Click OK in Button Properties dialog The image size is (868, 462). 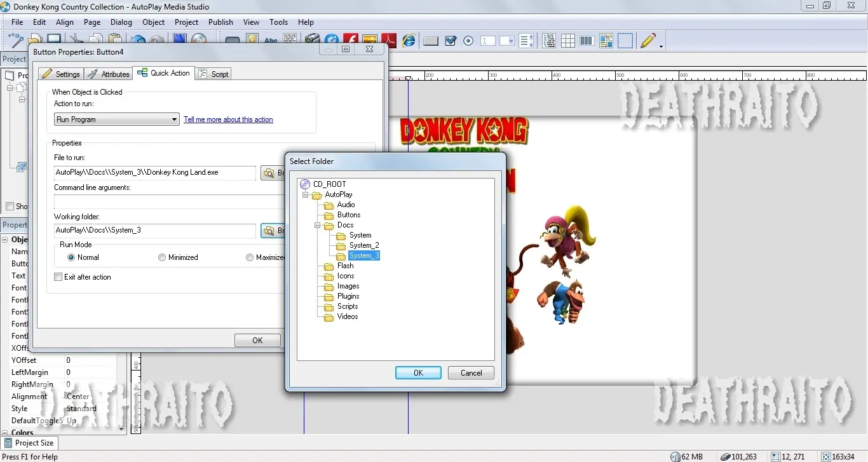(x=257, y=341)
